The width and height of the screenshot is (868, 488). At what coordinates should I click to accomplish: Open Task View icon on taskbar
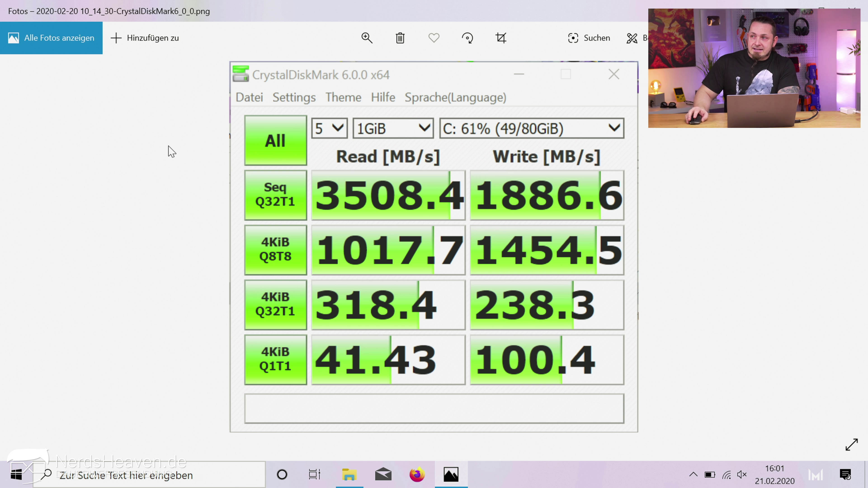tap(314, 474)
